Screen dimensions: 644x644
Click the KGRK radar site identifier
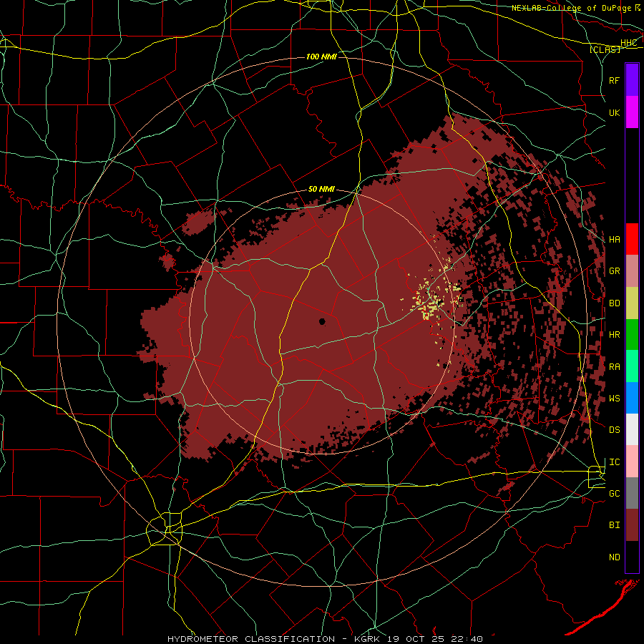pos(366,639)
